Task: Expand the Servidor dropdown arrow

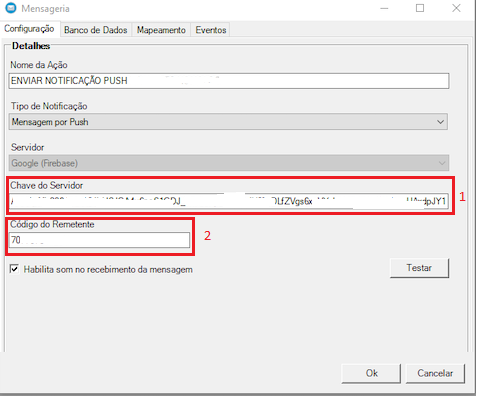Action: tap(442, 163)
